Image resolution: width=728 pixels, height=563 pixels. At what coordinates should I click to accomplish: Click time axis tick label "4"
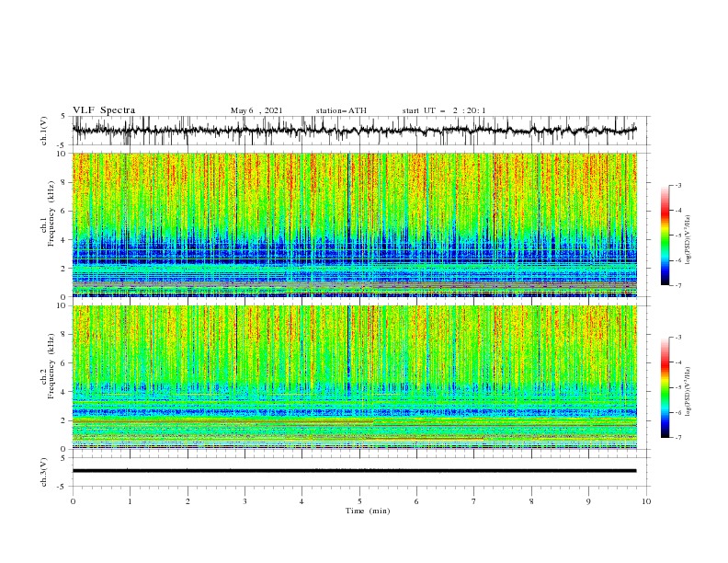(301, 501)
